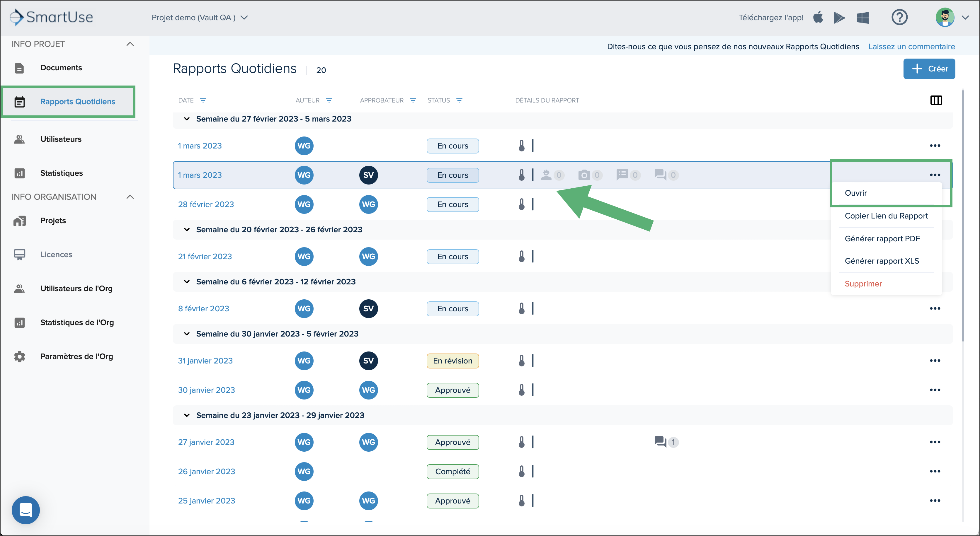Filter by the AUTEUR column

(329, 100)
